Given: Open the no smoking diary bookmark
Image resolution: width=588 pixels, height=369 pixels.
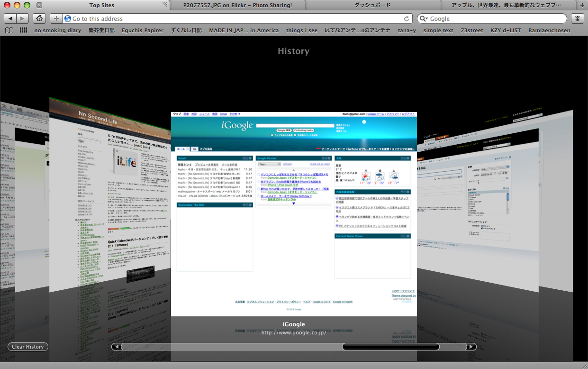Looking at the screenshot, I should coord(58,30).
